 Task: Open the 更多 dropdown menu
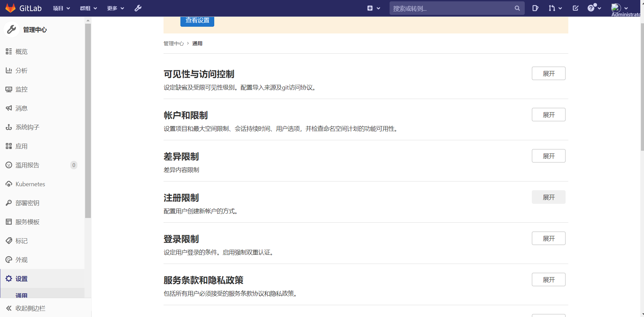click(x=116, y=8)
